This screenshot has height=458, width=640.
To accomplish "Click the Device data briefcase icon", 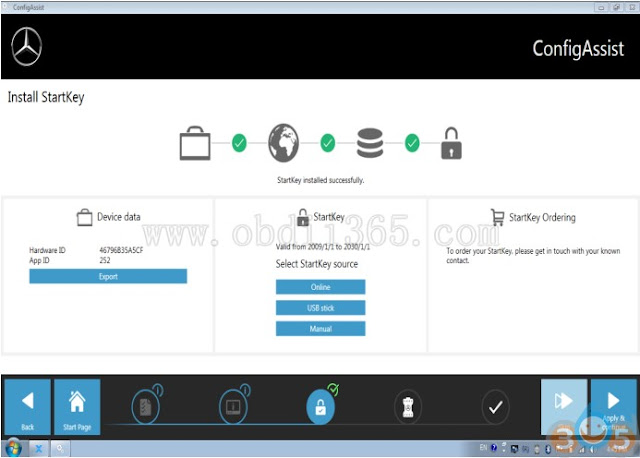I will click(x=84, y=217).
